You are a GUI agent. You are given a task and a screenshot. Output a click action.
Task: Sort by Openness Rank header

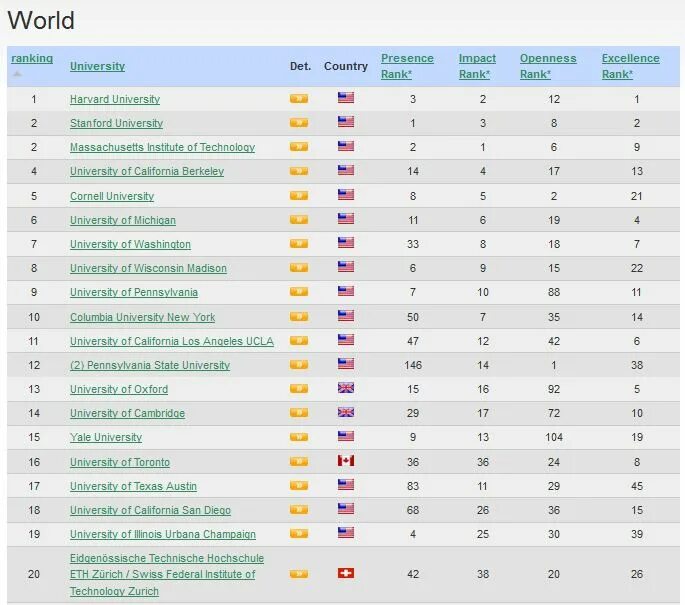point(548,66)
